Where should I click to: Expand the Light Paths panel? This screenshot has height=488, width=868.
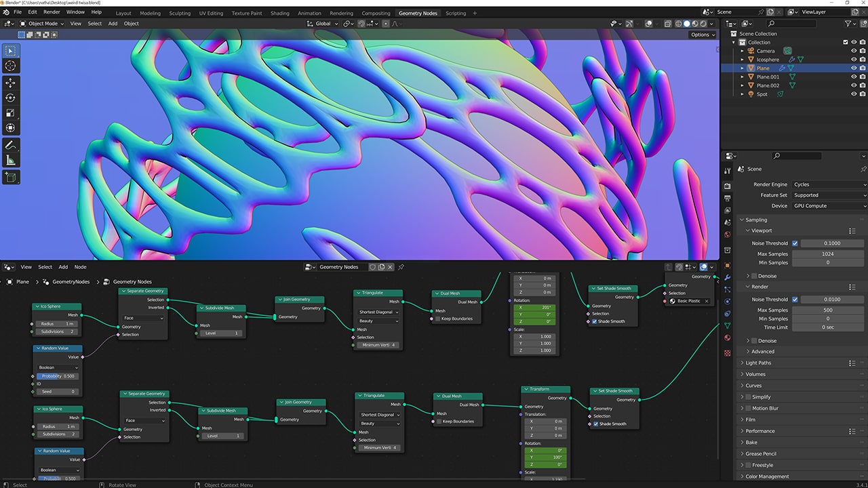coord(759,363)
